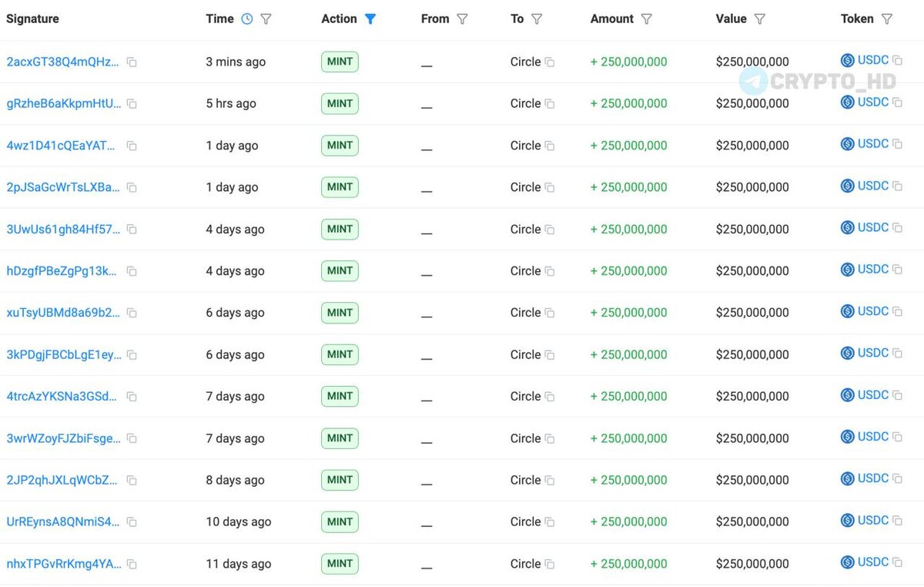Copy USDC token address in 5 hrs ago row
The width and height of the screenshot is (924, 587).
tap(897, 102)
